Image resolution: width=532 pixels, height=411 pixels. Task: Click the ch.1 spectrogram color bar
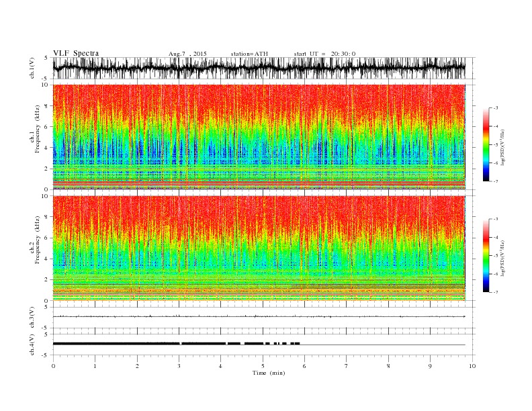486,145
